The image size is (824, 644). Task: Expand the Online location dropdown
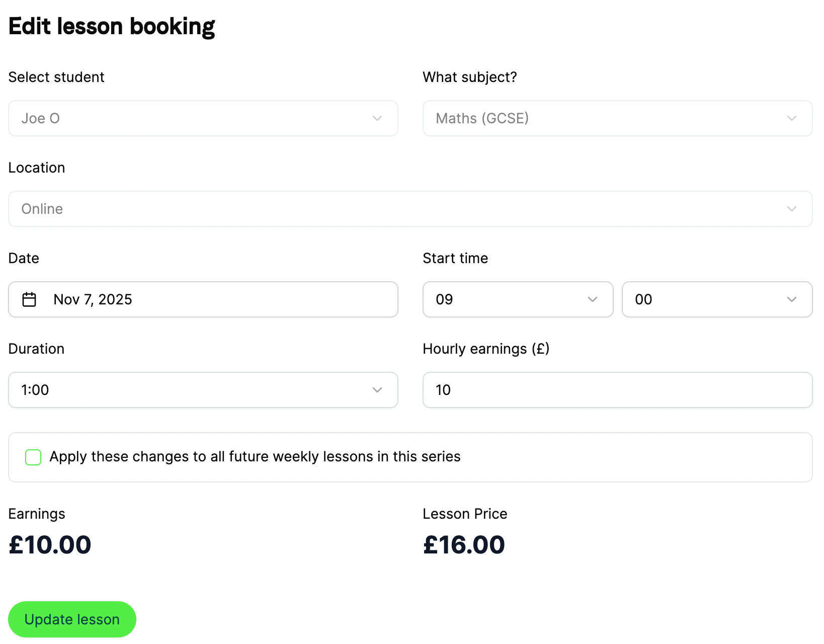pos(410,209)
